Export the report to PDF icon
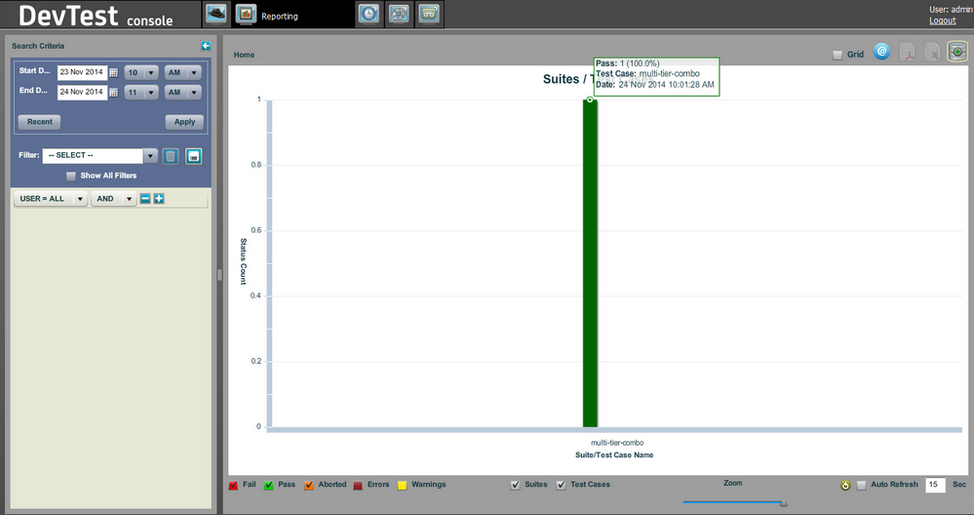The image size is (974, 515). tap(908, 52)
